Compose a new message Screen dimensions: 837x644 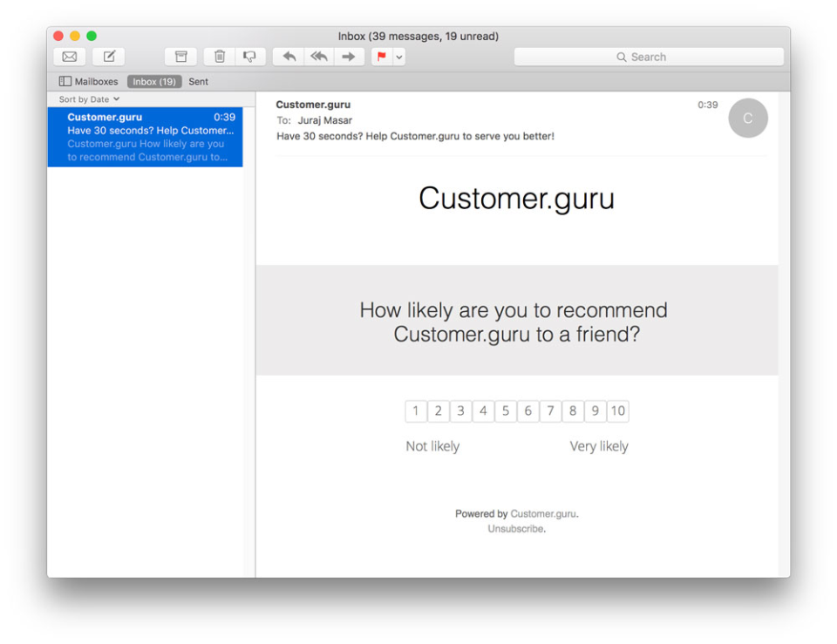point(108,56)
